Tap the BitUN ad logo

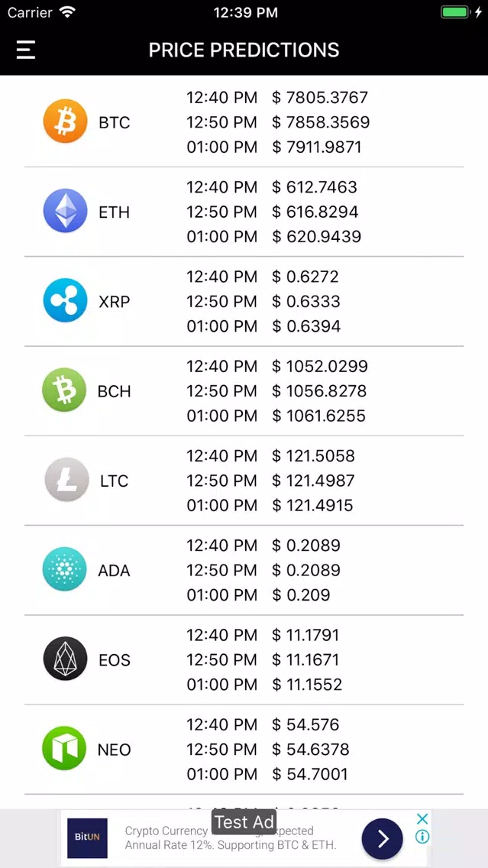click(87, 838)
